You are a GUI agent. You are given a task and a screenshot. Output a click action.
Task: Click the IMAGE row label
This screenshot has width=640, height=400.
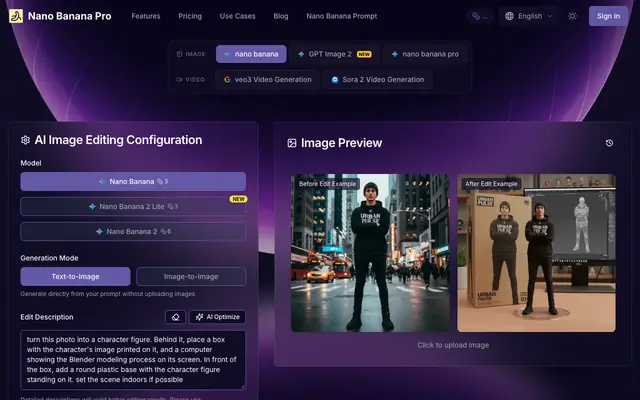pyautogui.click(x=191, y=54)
